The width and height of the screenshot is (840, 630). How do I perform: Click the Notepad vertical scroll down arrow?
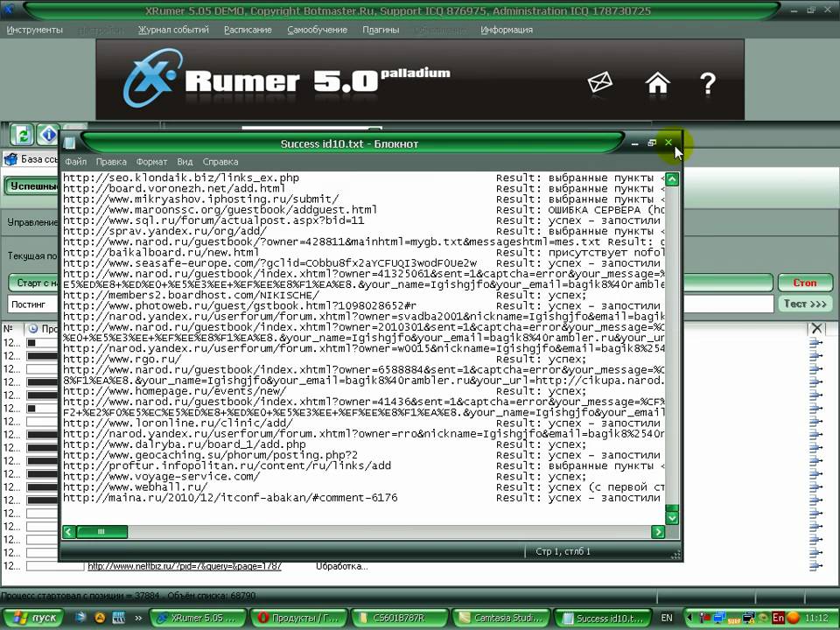point(672,518)
